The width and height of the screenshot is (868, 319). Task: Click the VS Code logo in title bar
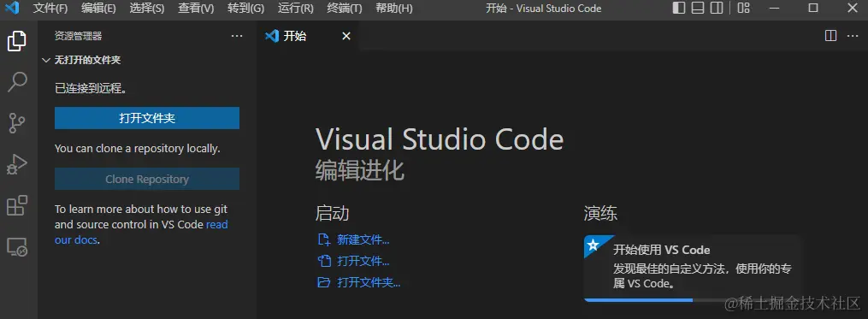tap(12, 8)
